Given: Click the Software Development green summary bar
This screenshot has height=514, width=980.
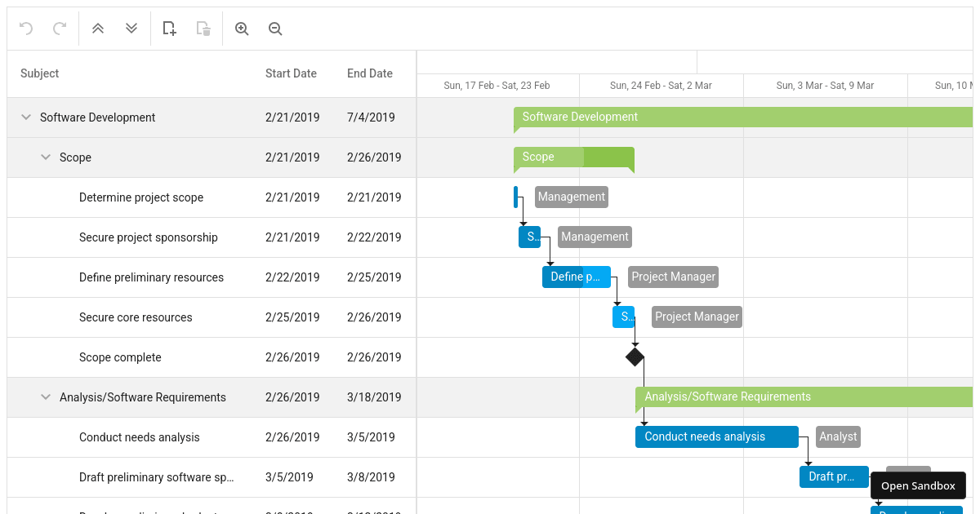Looking at the screenshot, I should tap(743, 117).
